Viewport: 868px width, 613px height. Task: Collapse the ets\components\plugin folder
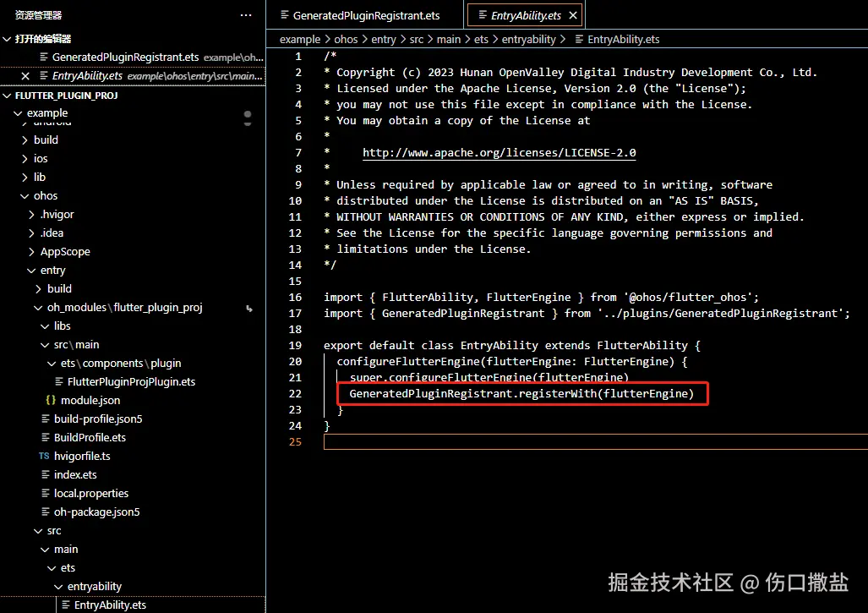click(x=52, y=364)
